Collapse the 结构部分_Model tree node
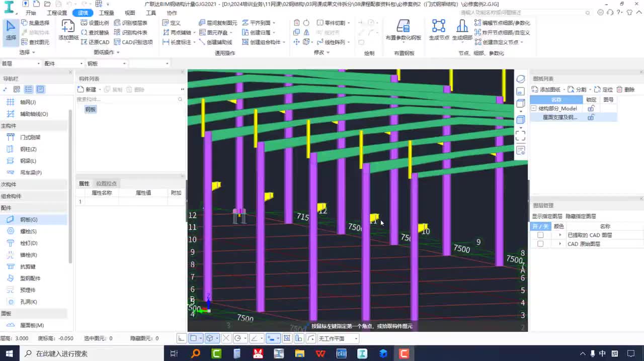The image size is (644, 361). point(534,108)
